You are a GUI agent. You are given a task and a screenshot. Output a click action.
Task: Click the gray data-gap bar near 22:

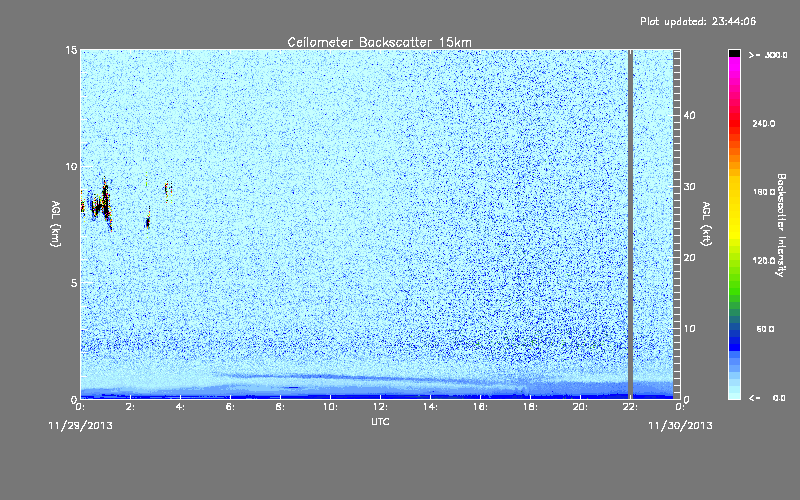tap(630, 224)
